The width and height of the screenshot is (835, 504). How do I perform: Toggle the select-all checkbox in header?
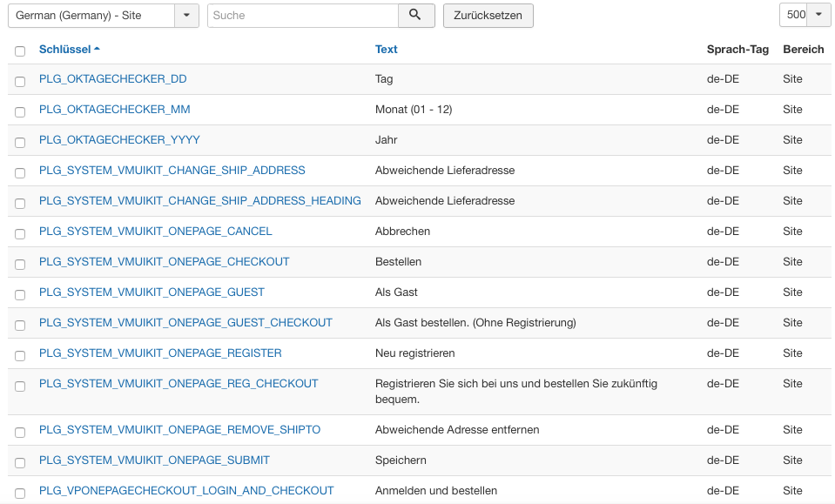coord(20,51)
